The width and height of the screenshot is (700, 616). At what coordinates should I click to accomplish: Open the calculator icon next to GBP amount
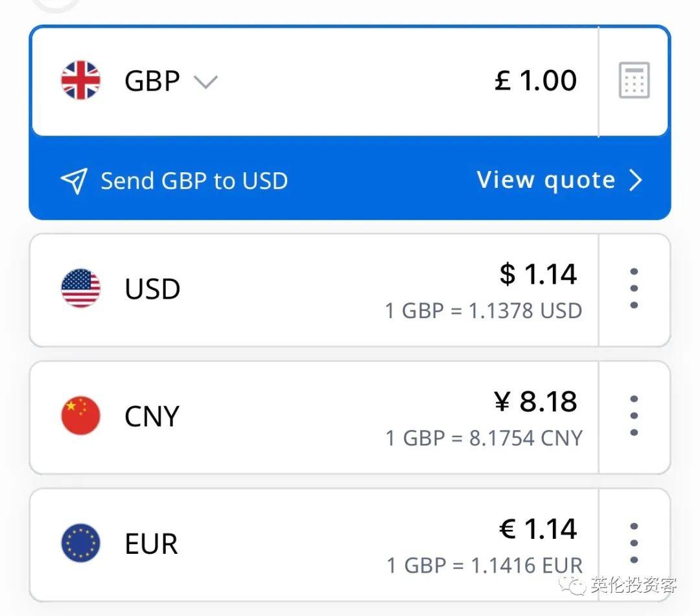pyautogui.click(x=633, y=79)
